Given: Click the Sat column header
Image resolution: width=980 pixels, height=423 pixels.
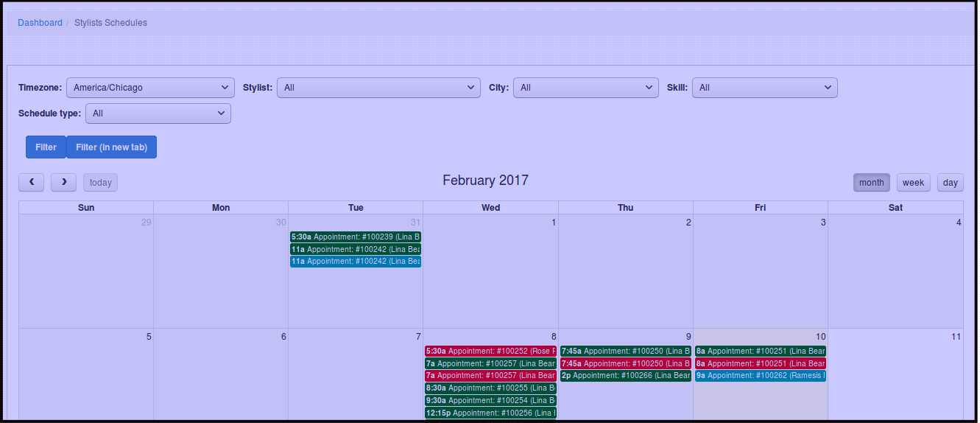Looking at the screenshot, I should click(x=895, y=208).
